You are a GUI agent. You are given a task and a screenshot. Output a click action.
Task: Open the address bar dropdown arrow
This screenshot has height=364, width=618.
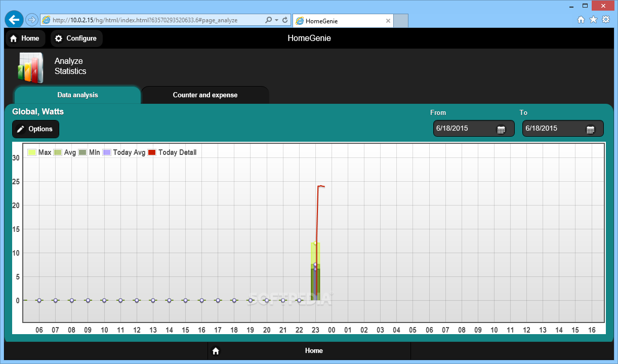tap(276, 20)
